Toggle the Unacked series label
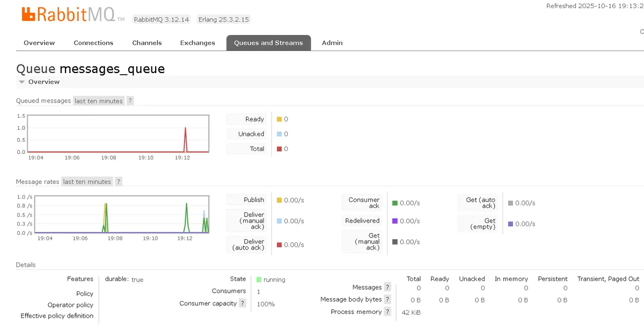 click(x=247, y=134)
